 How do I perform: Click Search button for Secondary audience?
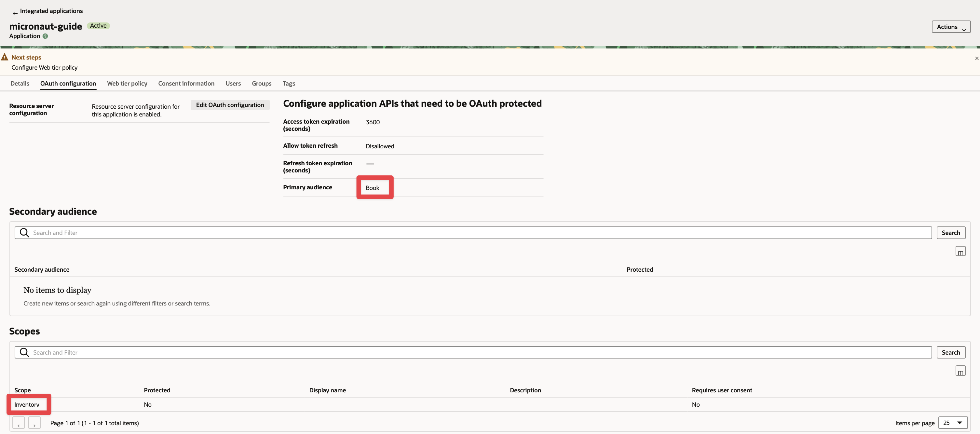pos(950,233)
